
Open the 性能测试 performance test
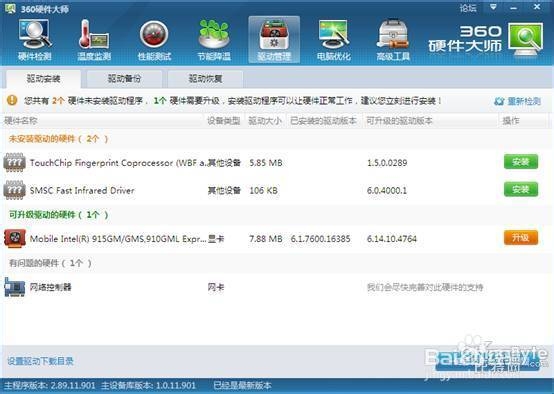tap(154, 41)
